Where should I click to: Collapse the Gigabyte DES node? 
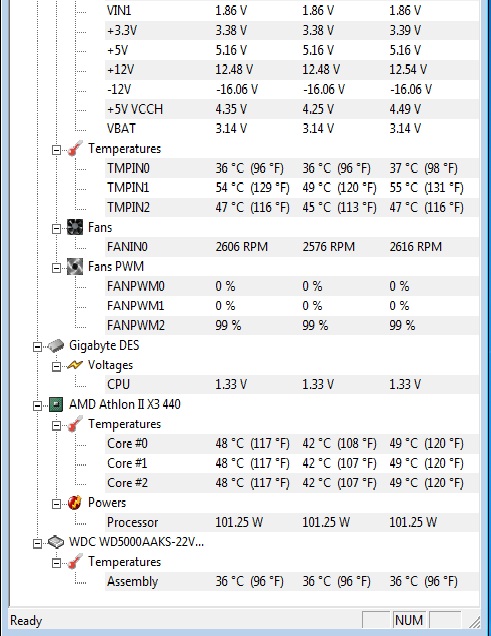coord(37,347)
